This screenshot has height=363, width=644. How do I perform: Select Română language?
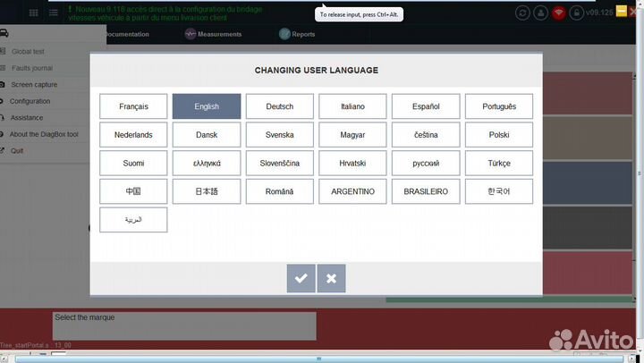(x=280, y=191)
